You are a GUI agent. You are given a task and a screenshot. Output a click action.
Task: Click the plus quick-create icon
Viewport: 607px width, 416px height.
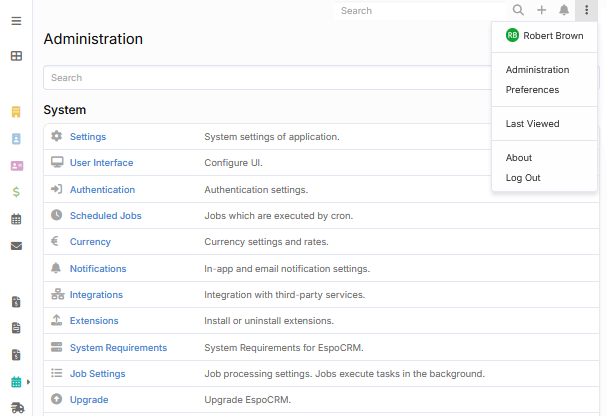(541, 10)
